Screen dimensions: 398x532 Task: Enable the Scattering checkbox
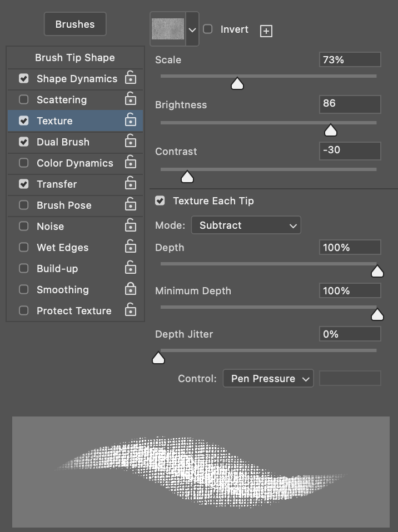click(x=24, y=99)
